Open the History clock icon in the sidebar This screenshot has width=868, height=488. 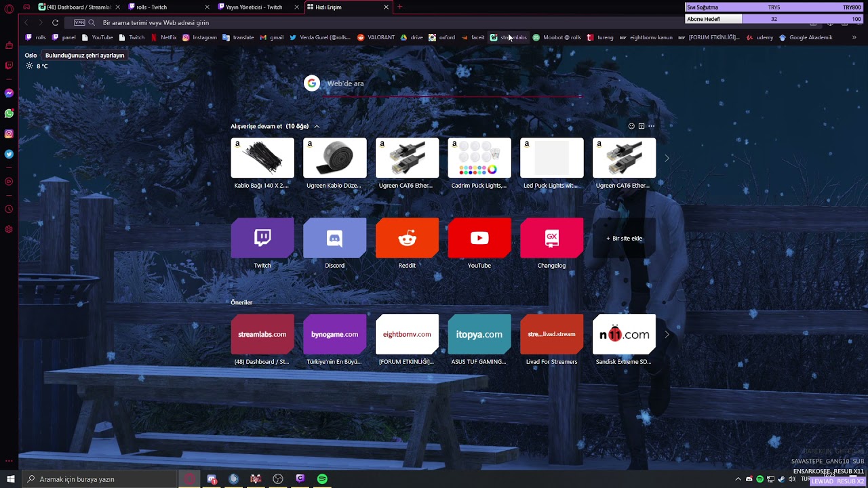9,209
